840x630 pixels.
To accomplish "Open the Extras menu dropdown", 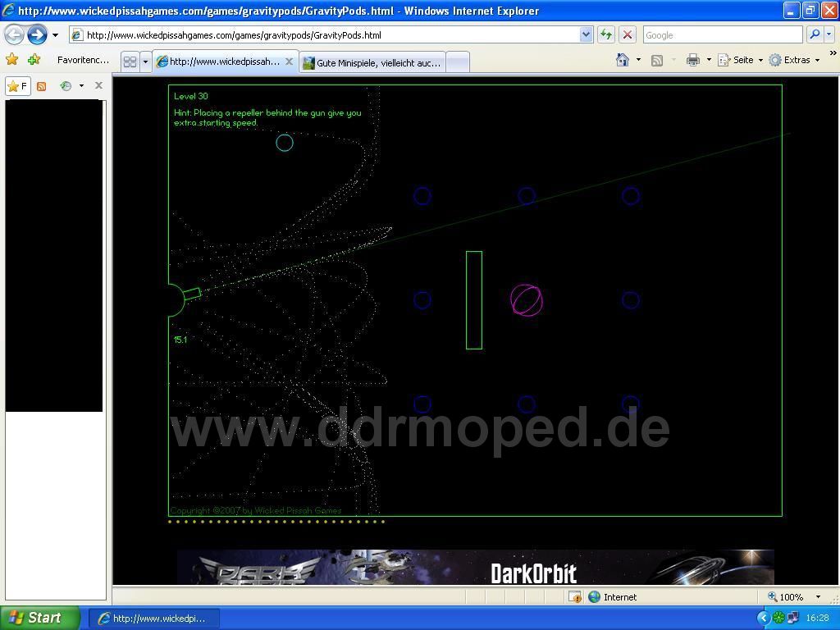I will click(795, 60).
